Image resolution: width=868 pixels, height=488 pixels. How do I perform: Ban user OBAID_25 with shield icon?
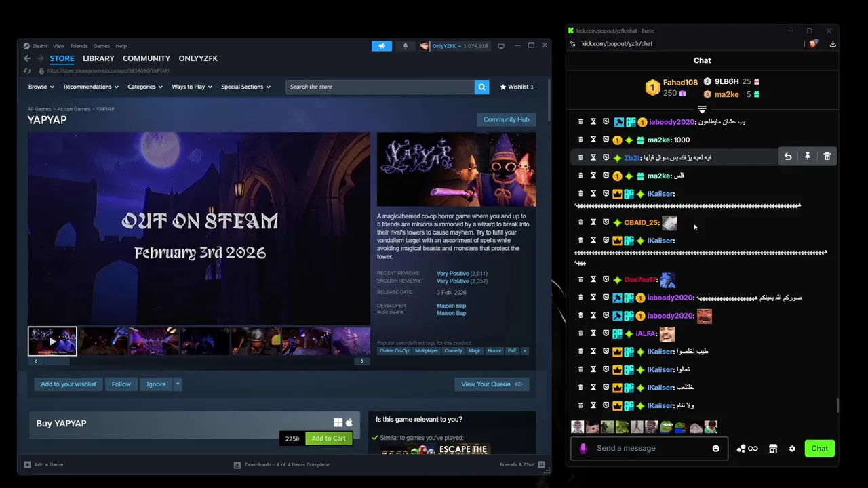(x=606, y=222)
